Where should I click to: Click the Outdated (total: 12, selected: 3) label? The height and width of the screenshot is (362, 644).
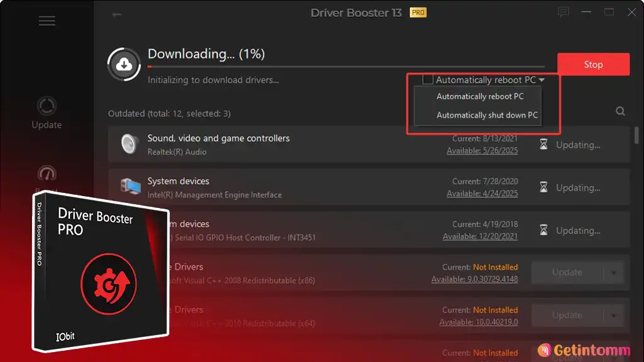pyautogui.click(x=169, y=114)
